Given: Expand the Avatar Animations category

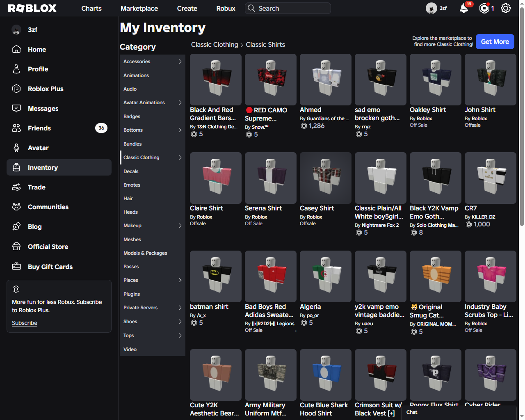Looking at the screenshot, I should tap(180, 103).
